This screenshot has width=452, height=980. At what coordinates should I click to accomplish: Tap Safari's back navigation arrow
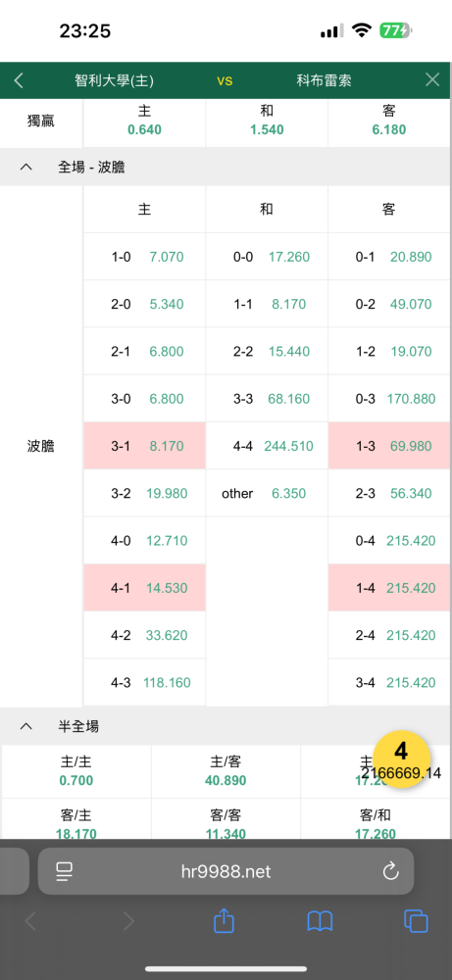tap(30, 921)
